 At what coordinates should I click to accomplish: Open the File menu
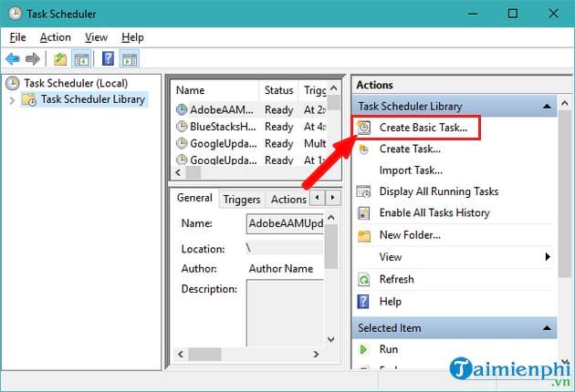click(x=17, y=37)
